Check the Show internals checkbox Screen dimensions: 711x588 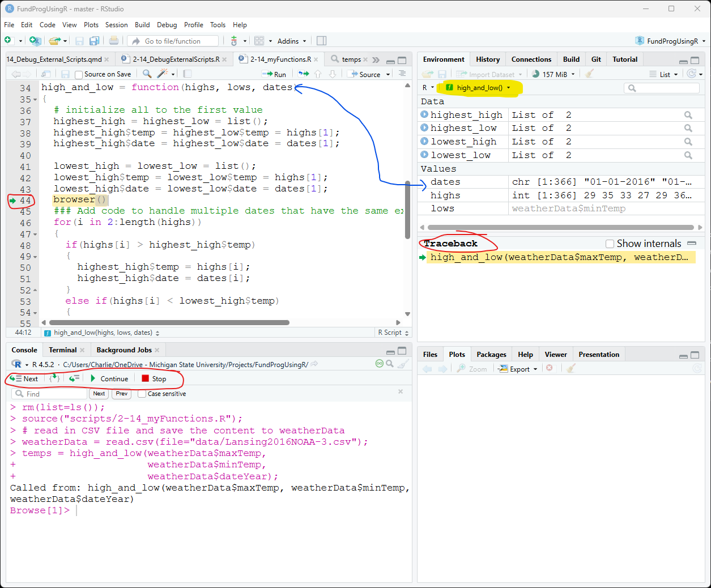coord(610,244)
